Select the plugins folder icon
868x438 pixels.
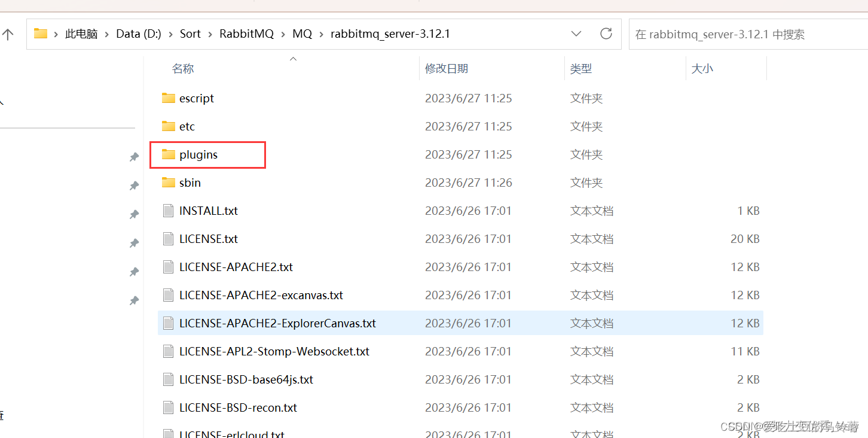pyautogui.click(x=169, y=154)
